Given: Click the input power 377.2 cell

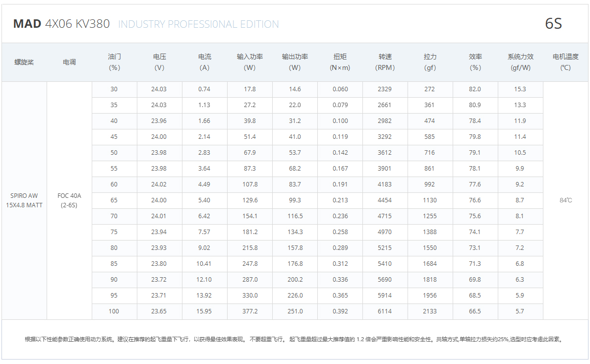Looking at the screenshot, I should [x=250, y=311].
